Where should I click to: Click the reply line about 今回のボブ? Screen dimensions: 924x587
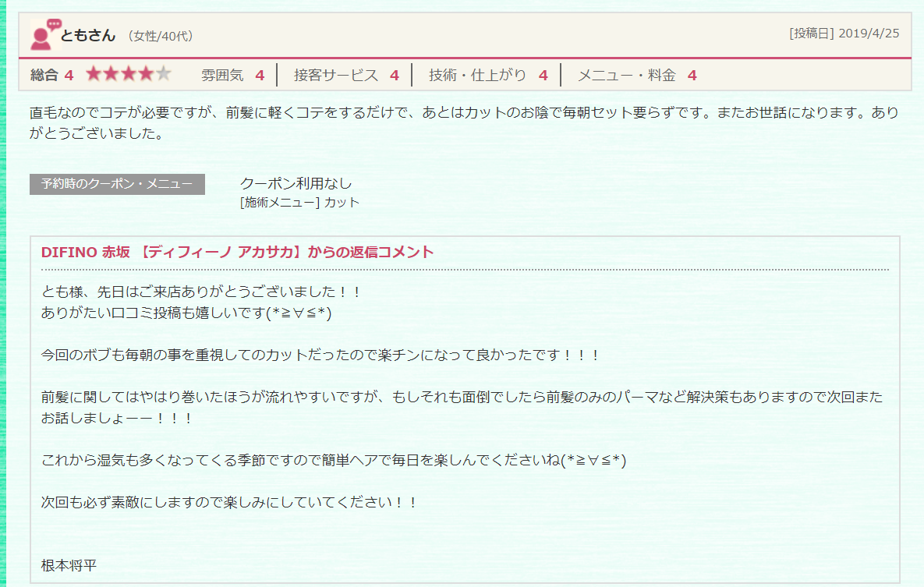pyautogui.click(x=320, y=355)
